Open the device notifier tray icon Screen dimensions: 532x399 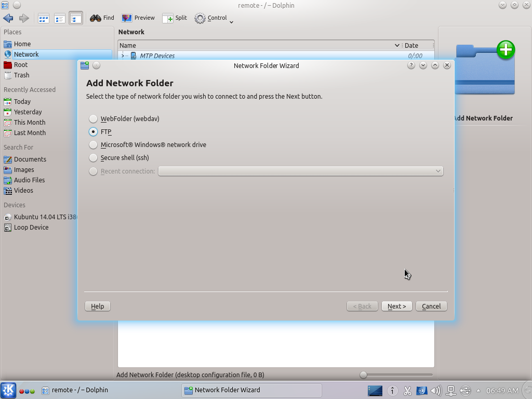click(x=465, y=391)
